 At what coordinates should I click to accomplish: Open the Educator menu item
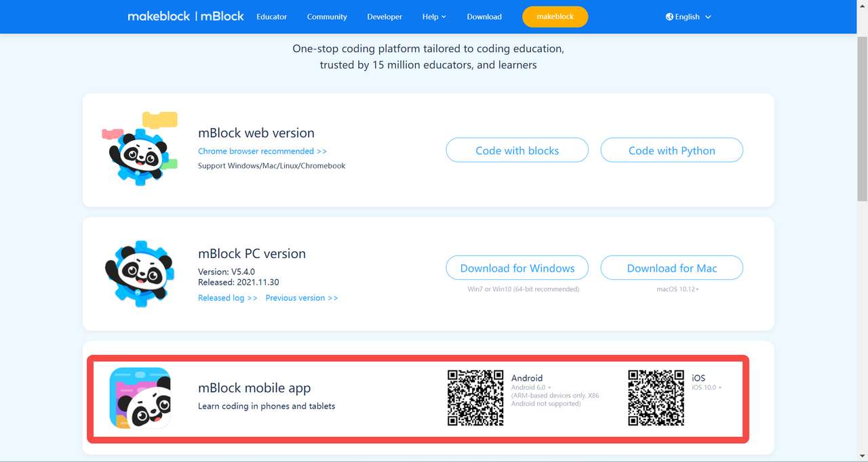coord(272,17)
